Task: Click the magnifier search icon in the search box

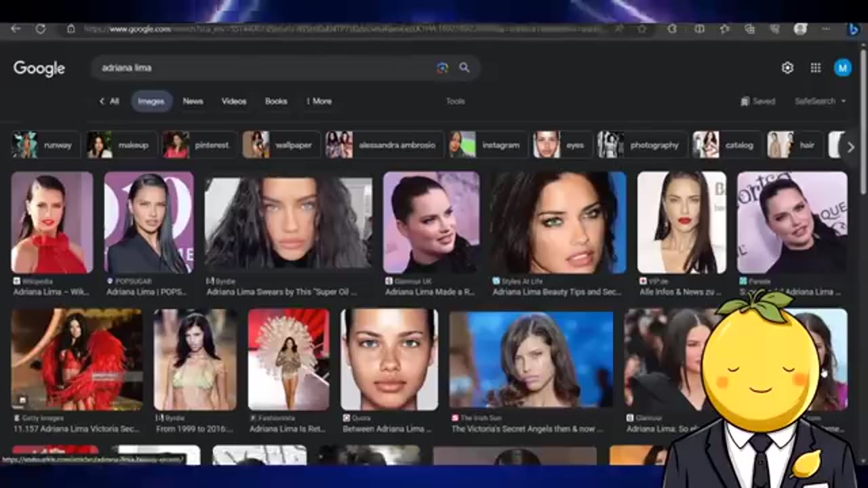Action: [x=465, y=68]
